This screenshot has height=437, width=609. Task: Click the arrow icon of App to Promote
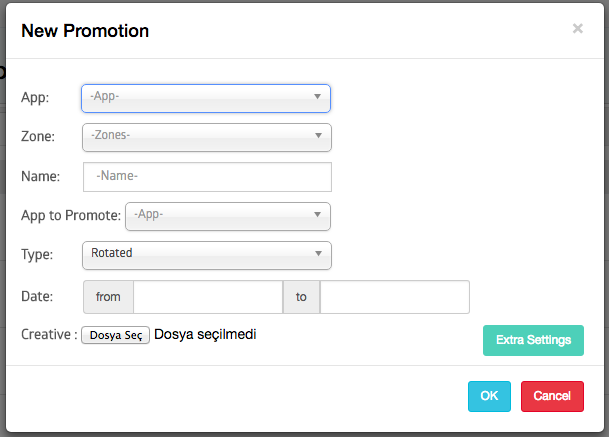[x=317, y=214]
